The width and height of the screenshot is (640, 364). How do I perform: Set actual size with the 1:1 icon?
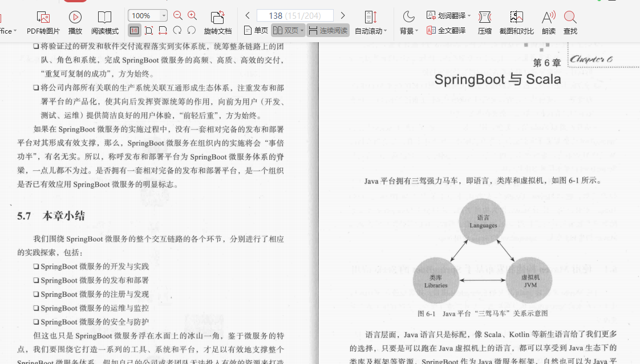(x=134, y=31)
